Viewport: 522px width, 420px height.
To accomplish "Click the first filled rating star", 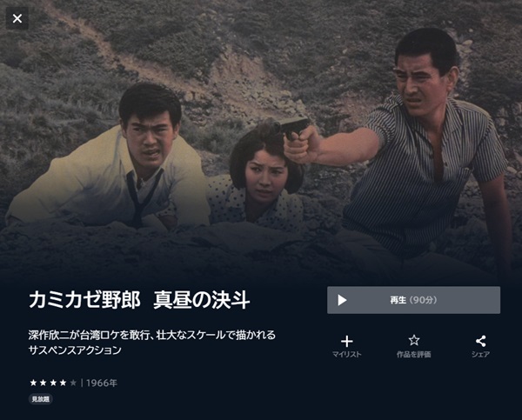I will click(x=33, y=383).
